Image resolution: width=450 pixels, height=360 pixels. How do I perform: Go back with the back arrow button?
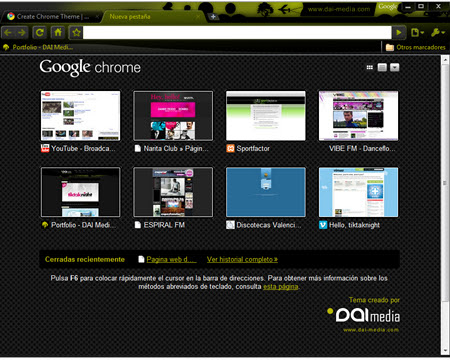click(8, 32)
